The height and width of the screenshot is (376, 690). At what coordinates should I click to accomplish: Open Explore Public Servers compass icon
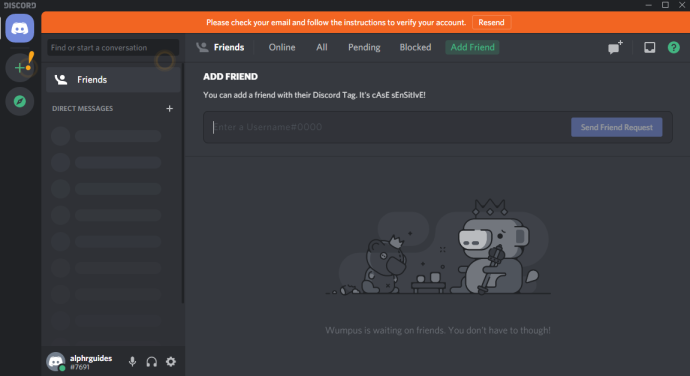(20, 101)
